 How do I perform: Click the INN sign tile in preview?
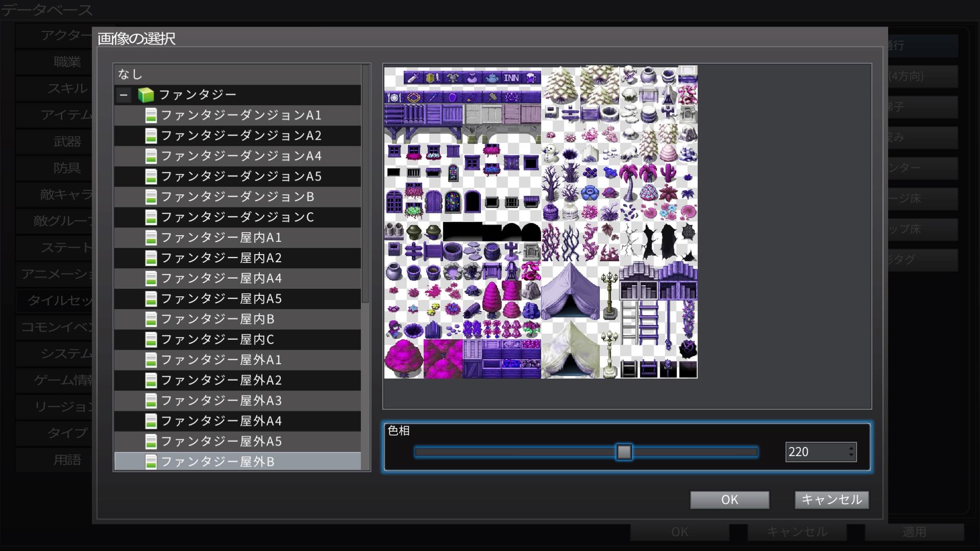pos(511,78)
